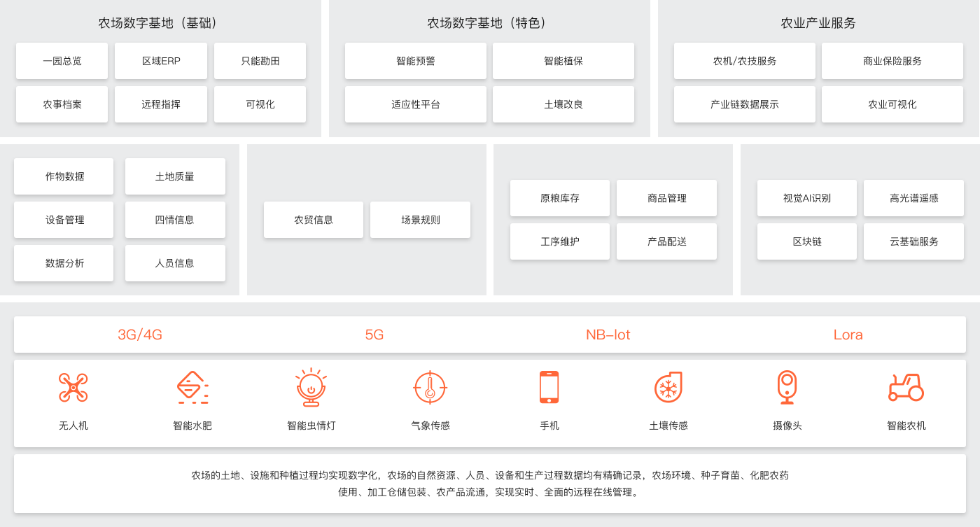
Task: Select the 5G network tab
Action: (374, 335)
